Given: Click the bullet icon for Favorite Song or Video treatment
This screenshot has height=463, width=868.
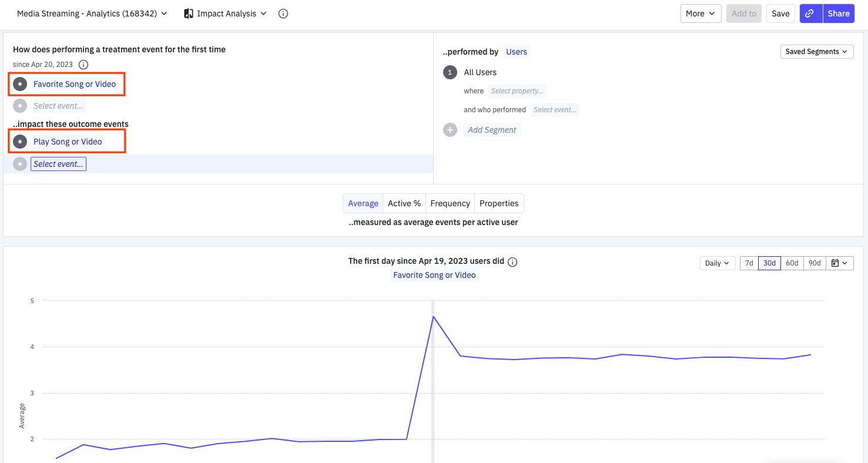Looking at the screenshot, I should (x=20, y=84).
